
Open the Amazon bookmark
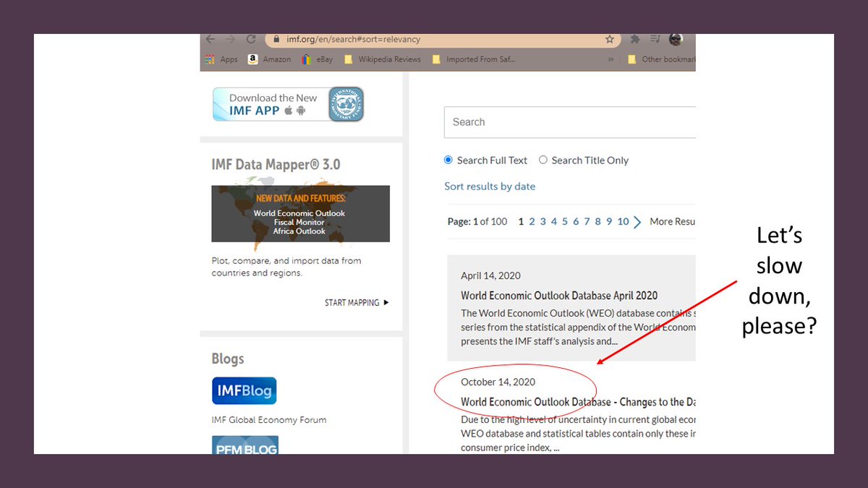tap(269, 59)
